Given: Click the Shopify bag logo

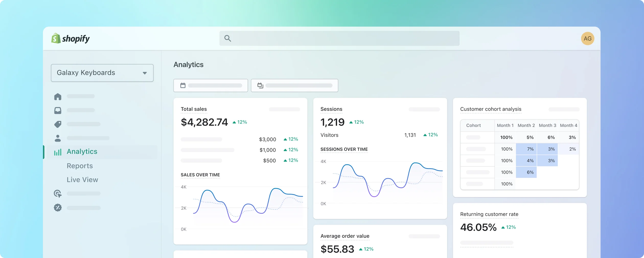Looking at the screenshot, I should click(56, 38).
